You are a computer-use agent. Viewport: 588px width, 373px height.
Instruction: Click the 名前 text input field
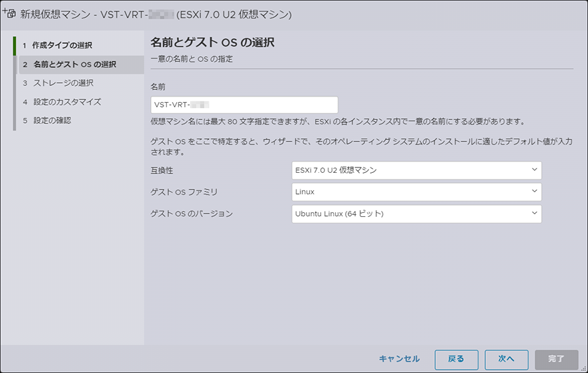pyautogui.click(x=244, y=105)
